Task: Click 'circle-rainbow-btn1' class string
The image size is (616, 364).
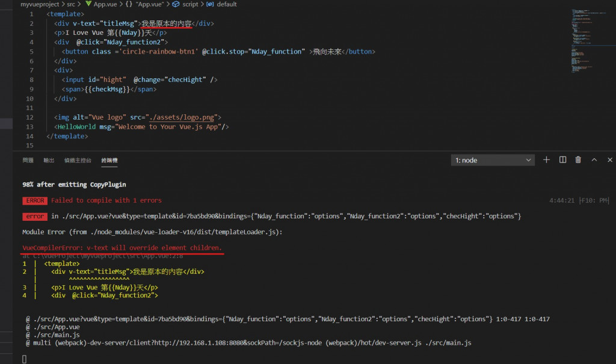Action: (159, 52)
